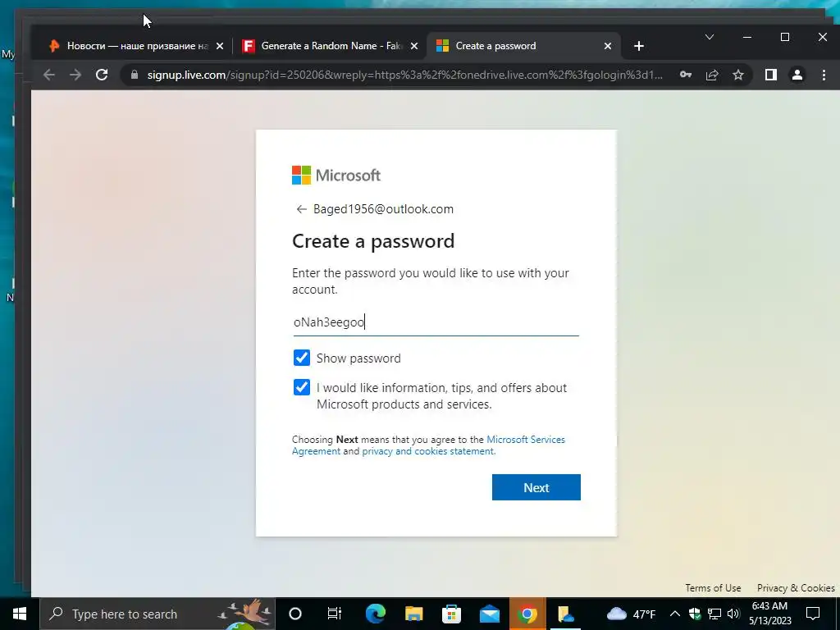This screenshot has width=840, height=630.
Task: Share this page via share icon
Action: pos(712,75)
